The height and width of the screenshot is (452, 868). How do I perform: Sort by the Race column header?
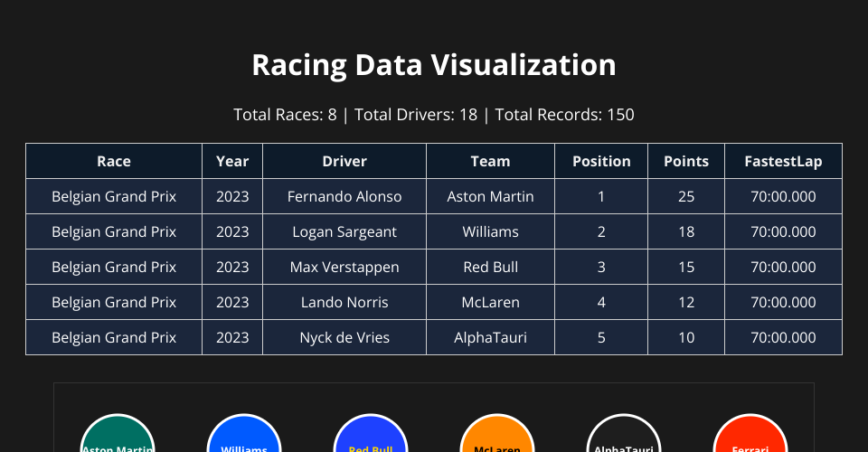114,161
